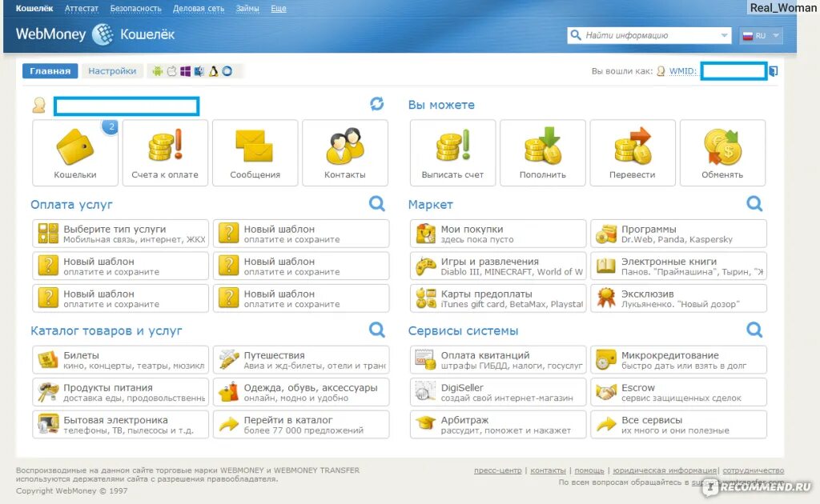Click Все сервисы
This screenshot has height=504, width=820.
[679, 425]
